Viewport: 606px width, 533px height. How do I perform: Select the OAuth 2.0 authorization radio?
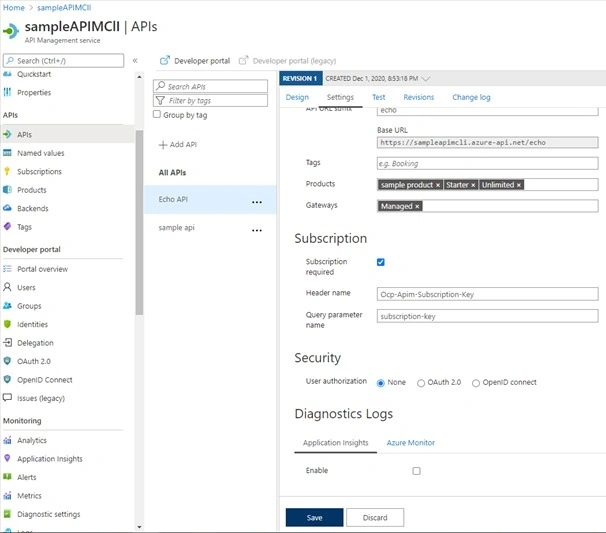click(421, 383)
